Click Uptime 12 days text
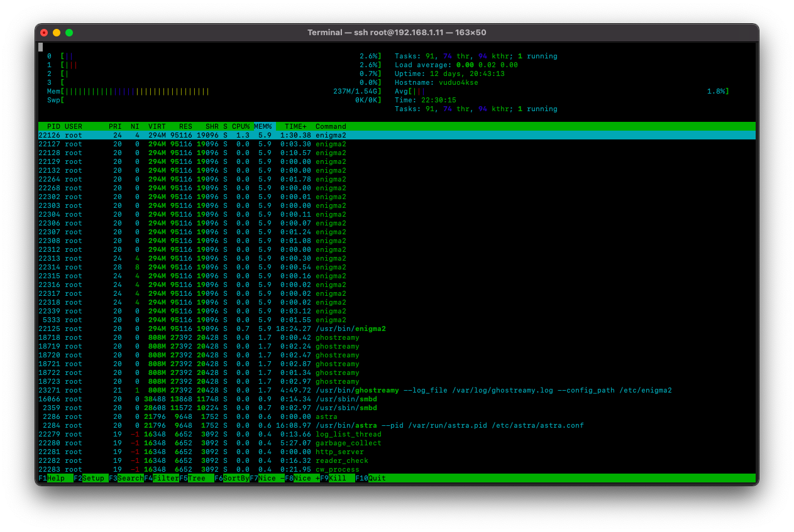 coord(449,73)
